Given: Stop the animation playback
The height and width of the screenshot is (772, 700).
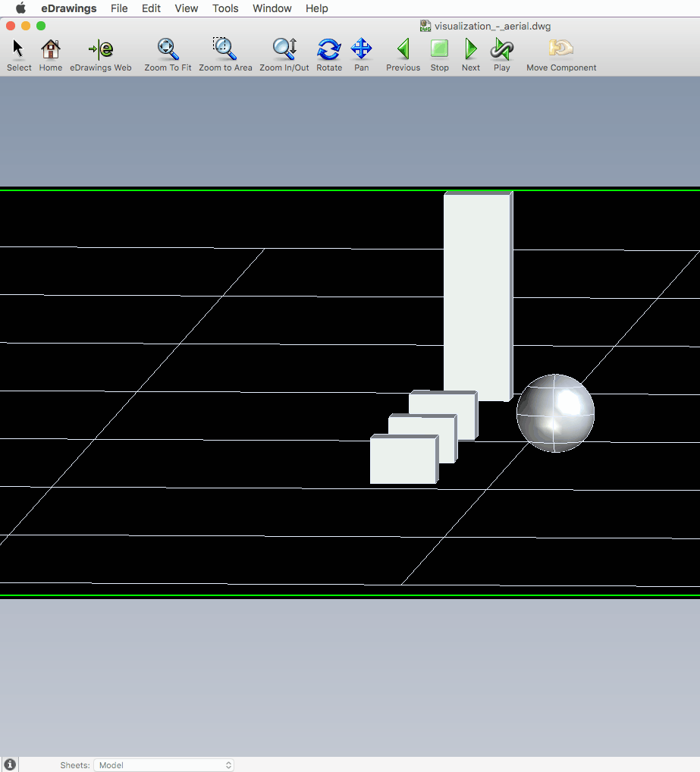Looking at the screenshot, I should (x=439, y=55).
